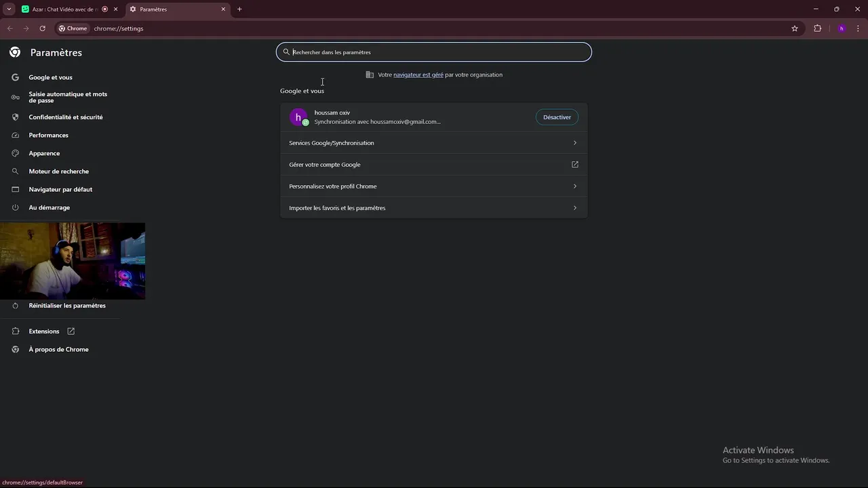Click the search magnifier icon in settings
Screen dimensions: 868x488
(x=286, y=52)
